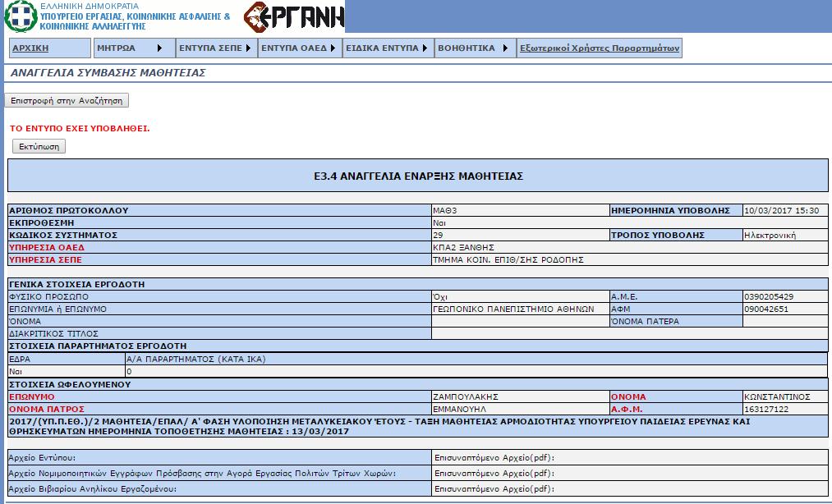
Task: Select protocol number value ΜΑΘ3
Action: (444, 211)
